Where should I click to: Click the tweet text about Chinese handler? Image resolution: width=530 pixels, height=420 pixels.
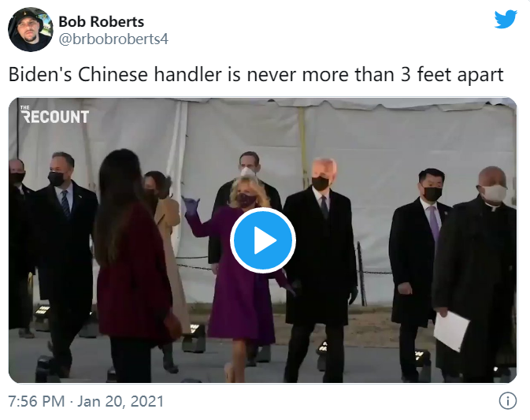coord(256,74)
